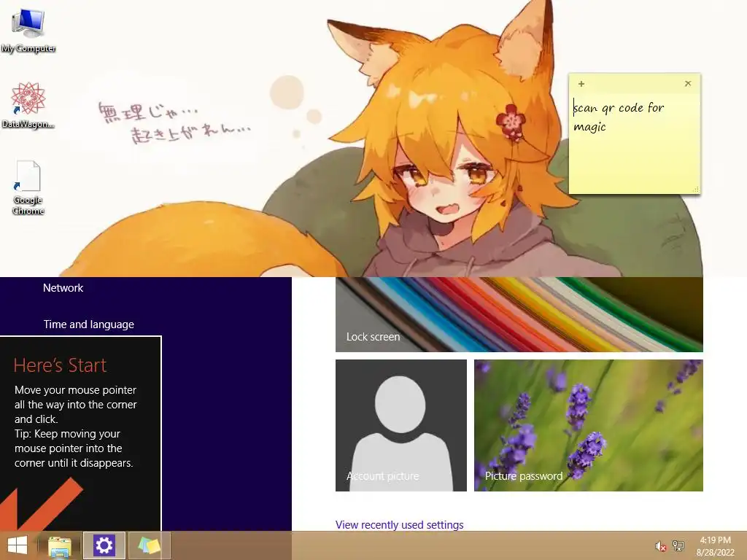Select Time and language in PC settings
The height and width of the screenshot is (560, 747).
(89, 324)
